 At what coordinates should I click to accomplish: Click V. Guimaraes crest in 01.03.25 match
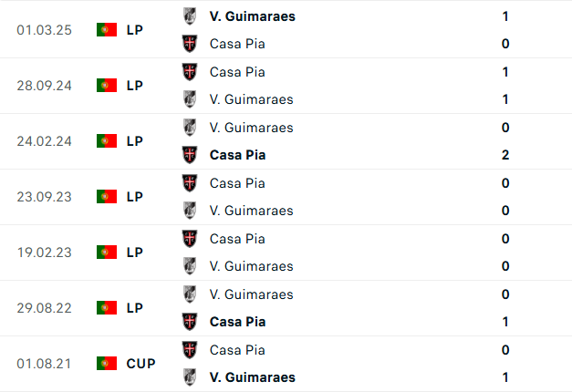[x=190, y=15]
